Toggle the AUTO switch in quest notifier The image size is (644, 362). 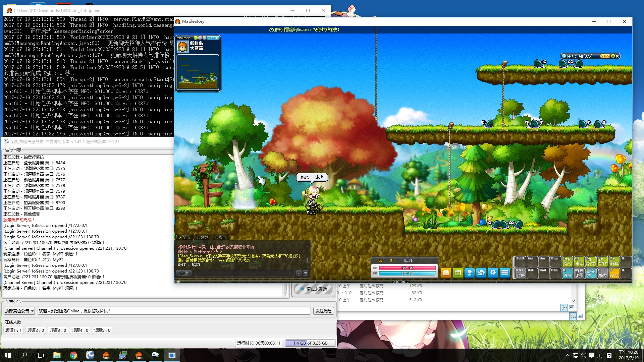605,56
